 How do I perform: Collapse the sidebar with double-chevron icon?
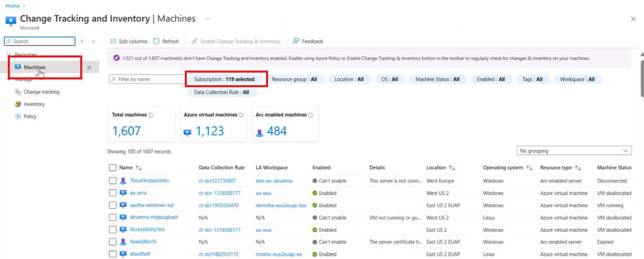point(93,41)
